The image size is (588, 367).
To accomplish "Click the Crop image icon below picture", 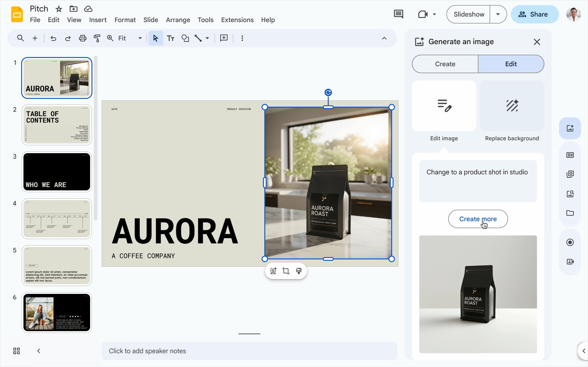I will (x=286, y=271).
